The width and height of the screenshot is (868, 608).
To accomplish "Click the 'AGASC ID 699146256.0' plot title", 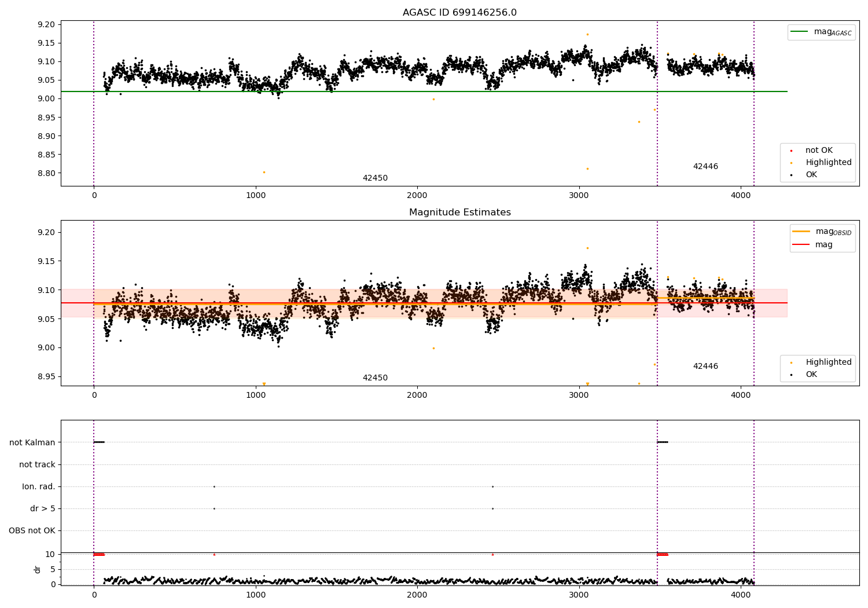I will [x=459, y=13].
